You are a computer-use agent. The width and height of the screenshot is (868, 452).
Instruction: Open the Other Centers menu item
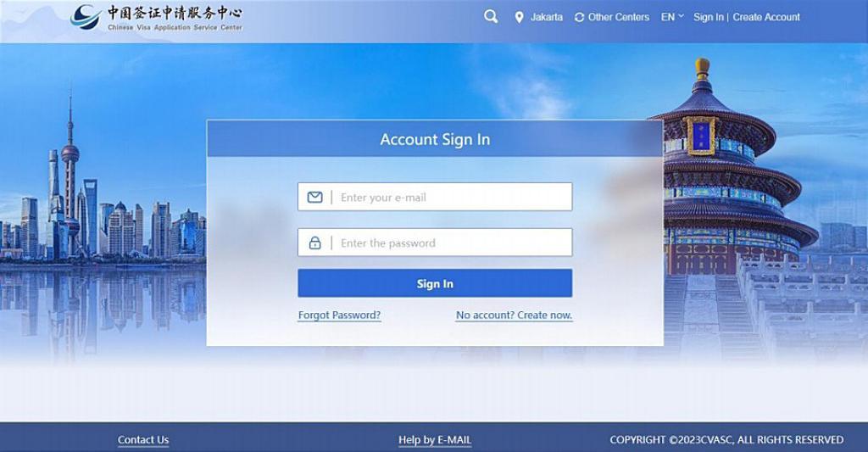[x=618, y=17]
